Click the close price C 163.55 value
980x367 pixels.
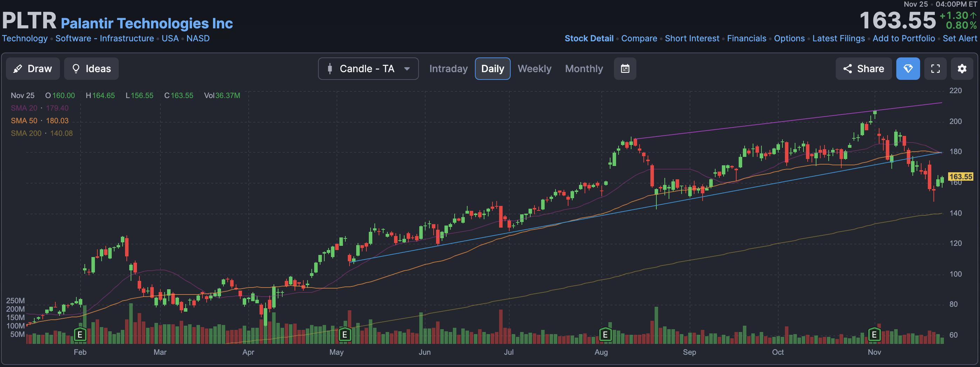click(178, 96)
